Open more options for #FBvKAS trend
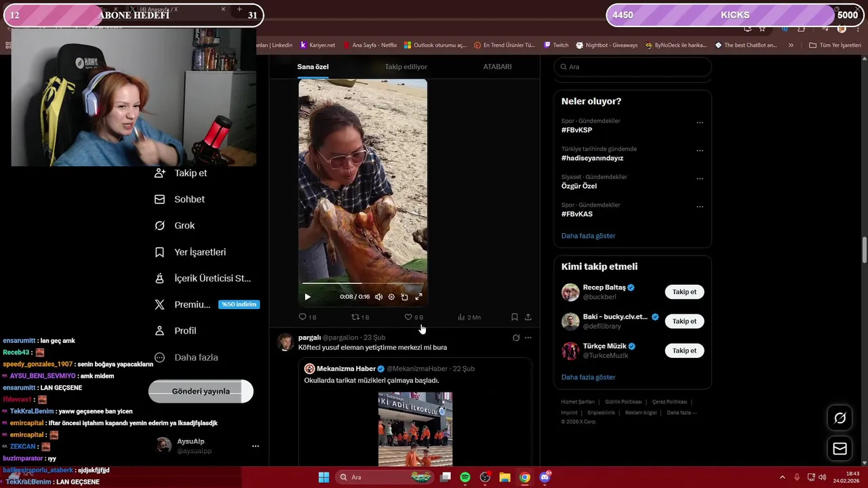This screenshot has height=488, width=868. pos(700,207)
